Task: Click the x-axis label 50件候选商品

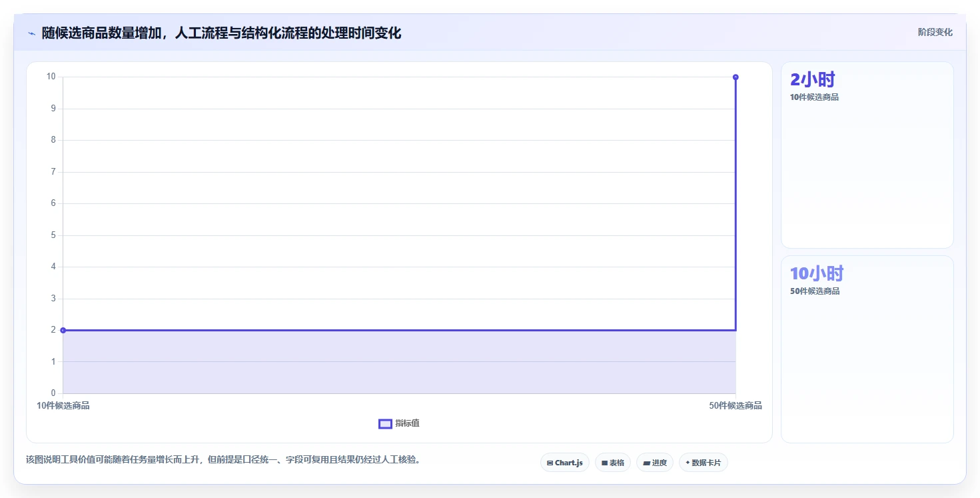Action: (735, 405)
